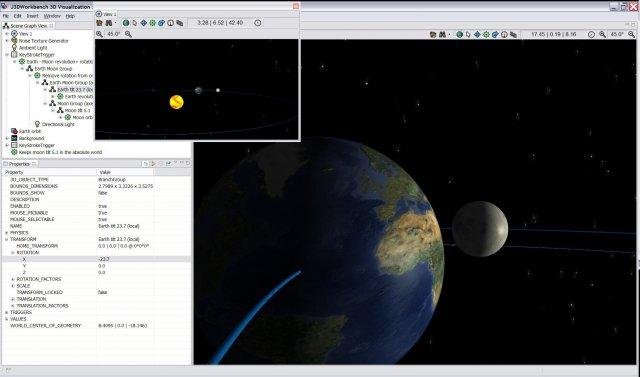Click the TRANSFORM_LOCKED value false
Screen dimensions: 640x377
(x=103, y=292)
